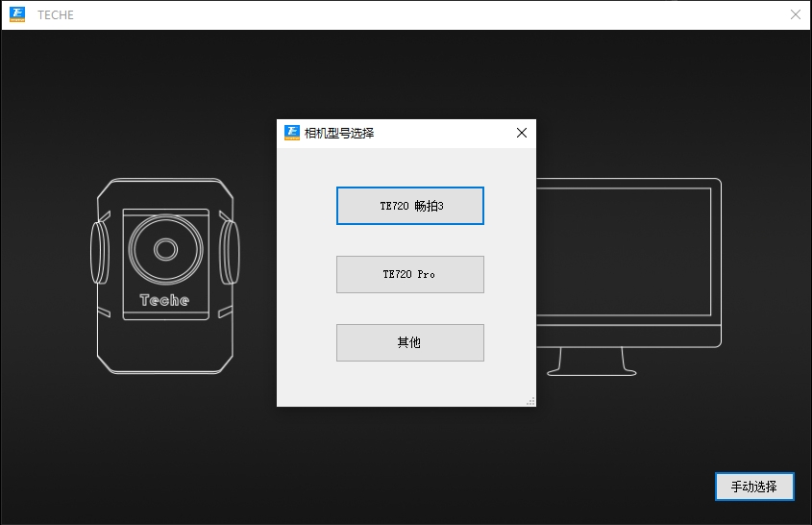Click the logo icon in 相机型号选择 dialog
812x525 pixels.
tap(292, 133)
